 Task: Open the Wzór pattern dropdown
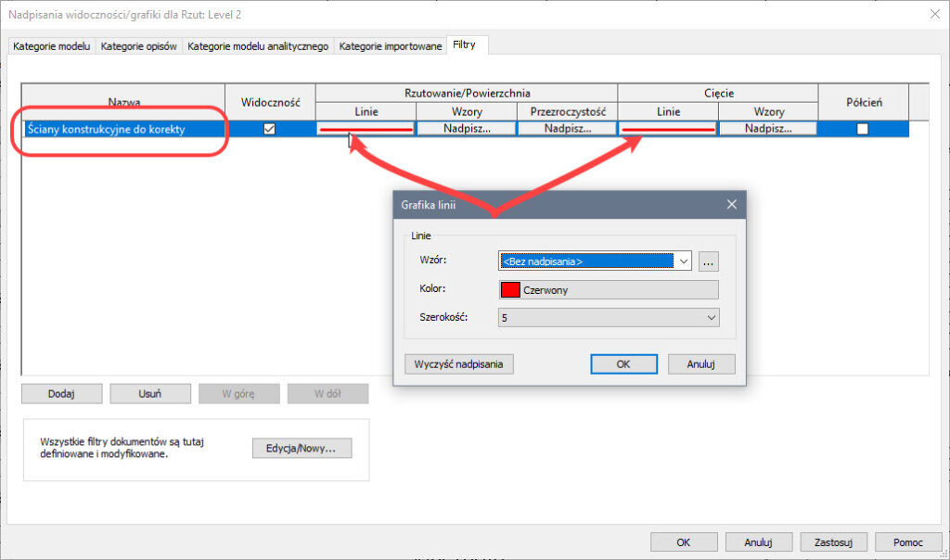[x=684, y=261]
